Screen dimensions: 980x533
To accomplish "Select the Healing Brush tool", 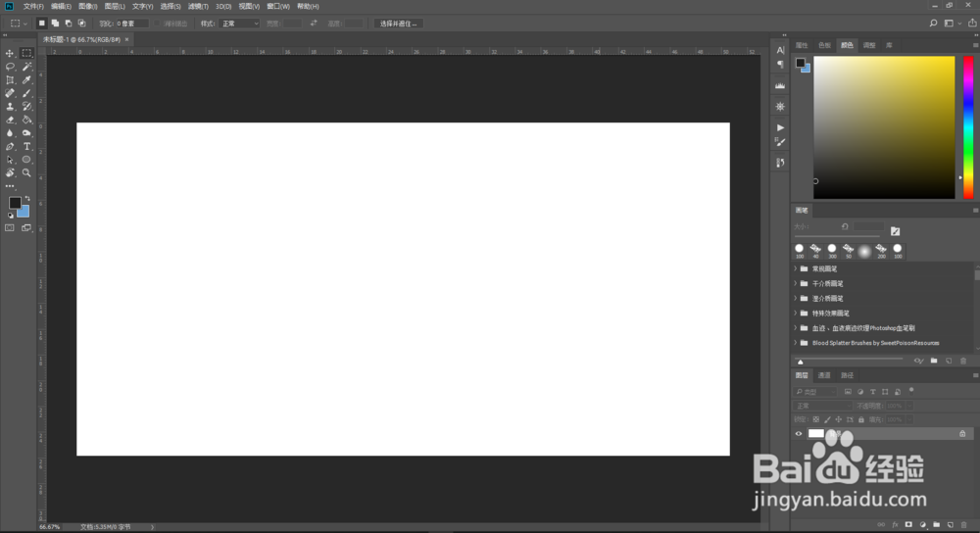I will point(10,93).
